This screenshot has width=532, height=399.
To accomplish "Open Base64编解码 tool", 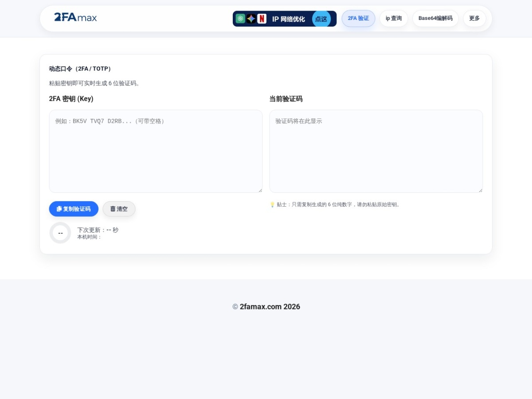I will (435, 19).
